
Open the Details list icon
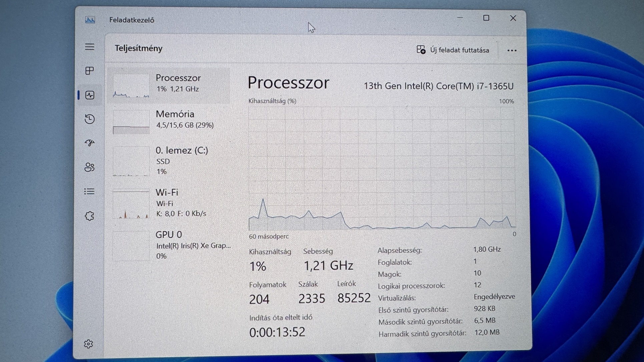[x=89, y=191]
